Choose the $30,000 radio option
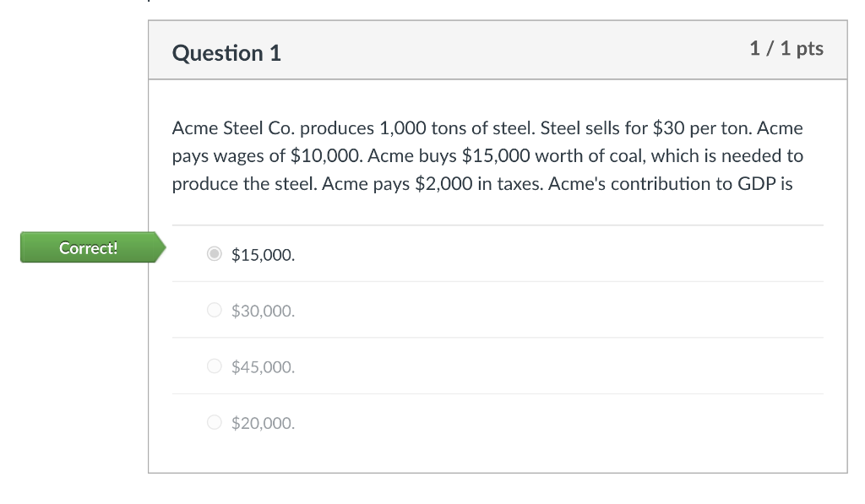 point(214,310)
